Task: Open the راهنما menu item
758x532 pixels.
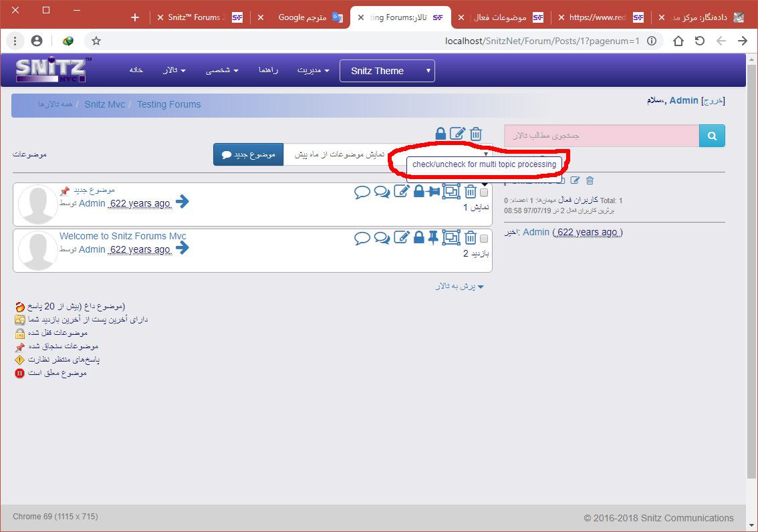Action: (x=268, y=70)
